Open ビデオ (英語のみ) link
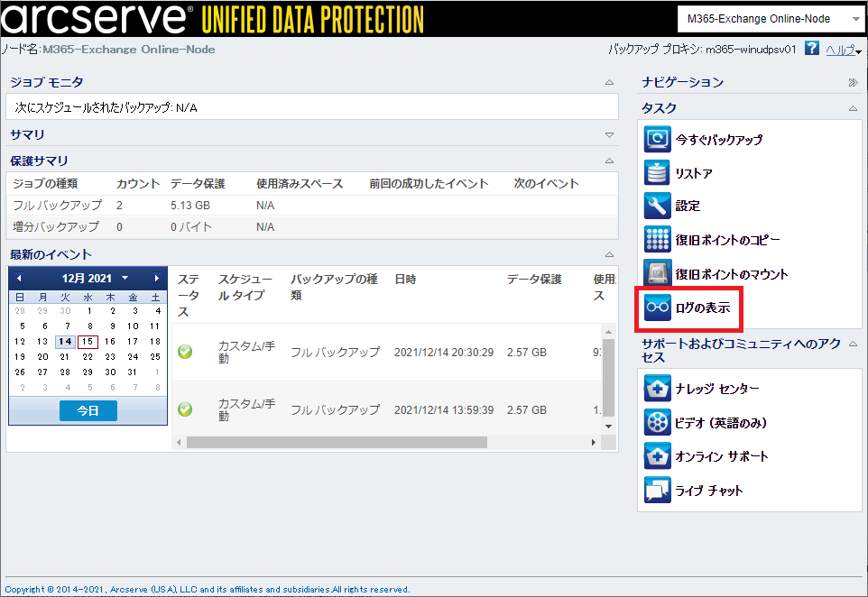The width and height of the screenshot is (868, 597). point(721,423)
